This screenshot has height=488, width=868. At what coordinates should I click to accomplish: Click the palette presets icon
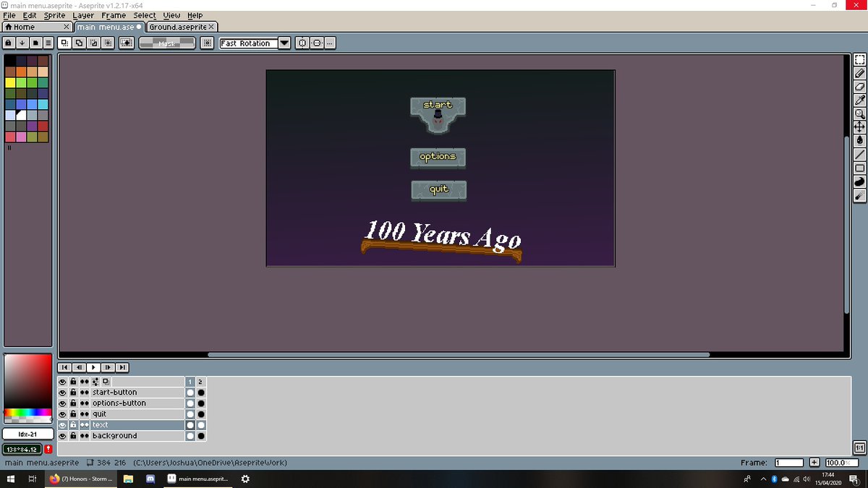35,43
